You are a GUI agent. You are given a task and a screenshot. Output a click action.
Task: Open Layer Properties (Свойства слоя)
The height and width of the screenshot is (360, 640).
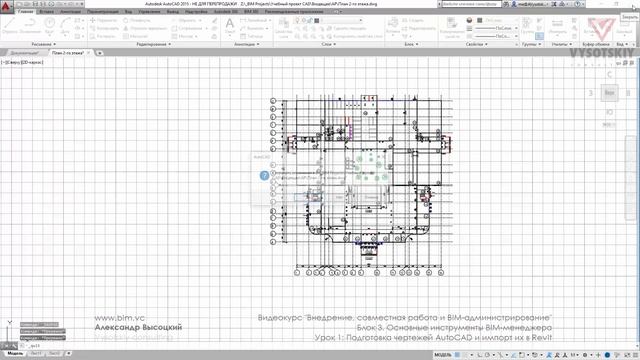[x=284, y=27]
